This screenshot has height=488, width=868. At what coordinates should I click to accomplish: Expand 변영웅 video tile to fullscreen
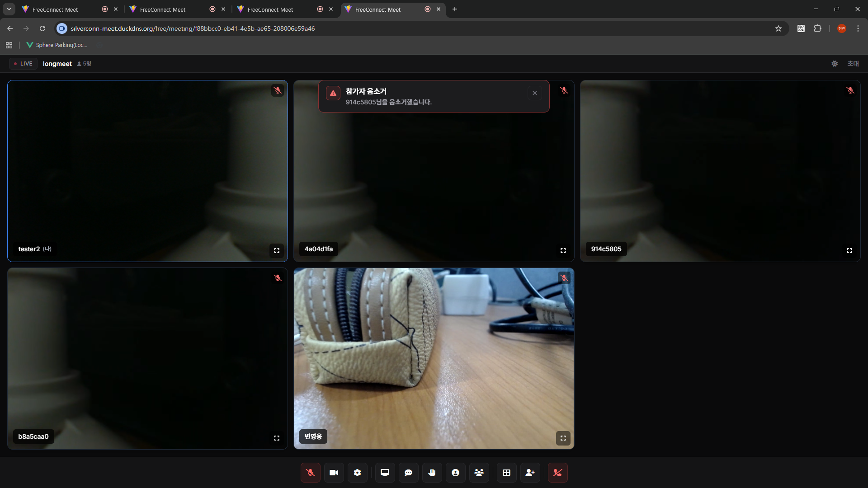[x=563, y=438]
